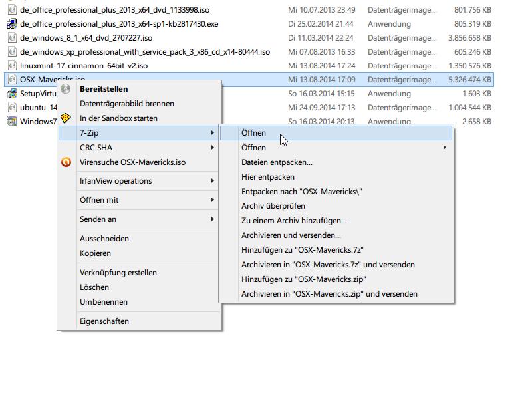This screenshot has width=532, height=399.
Task: Click the date Mi 24.09.2014 17:13
Action: click(322, 108)
